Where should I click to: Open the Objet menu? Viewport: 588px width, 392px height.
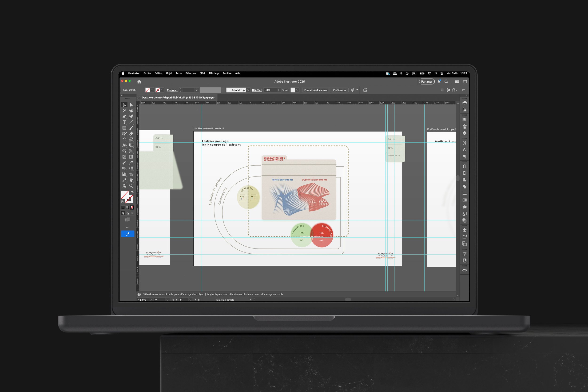(x=169, y=73)
